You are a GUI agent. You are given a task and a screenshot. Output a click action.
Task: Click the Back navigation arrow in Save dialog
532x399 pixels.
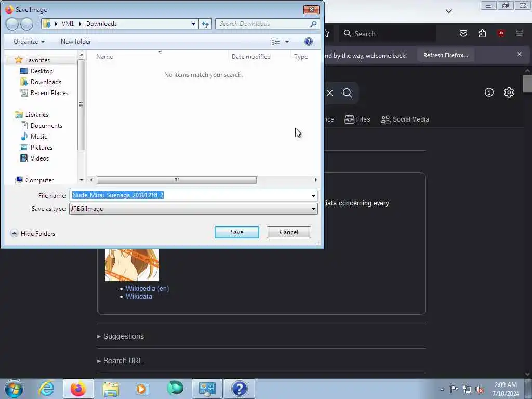pos(12,24)
